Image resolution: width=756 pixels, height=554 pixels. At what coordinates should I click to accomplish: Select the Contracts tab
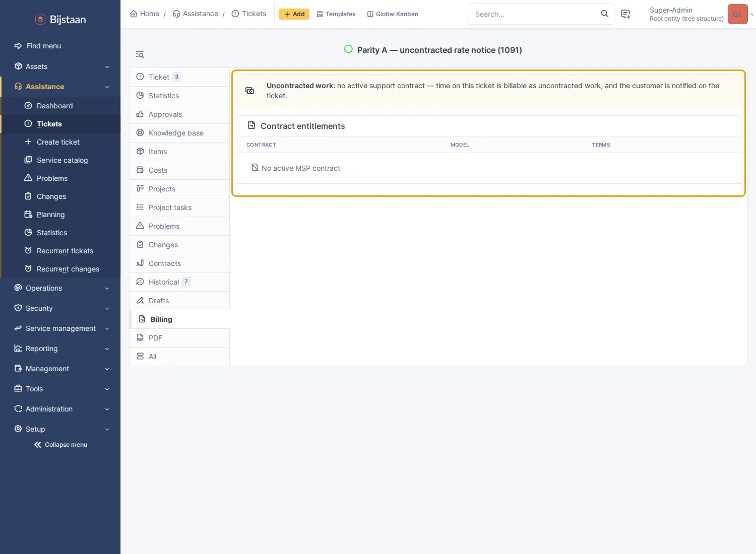pos(179,263)
